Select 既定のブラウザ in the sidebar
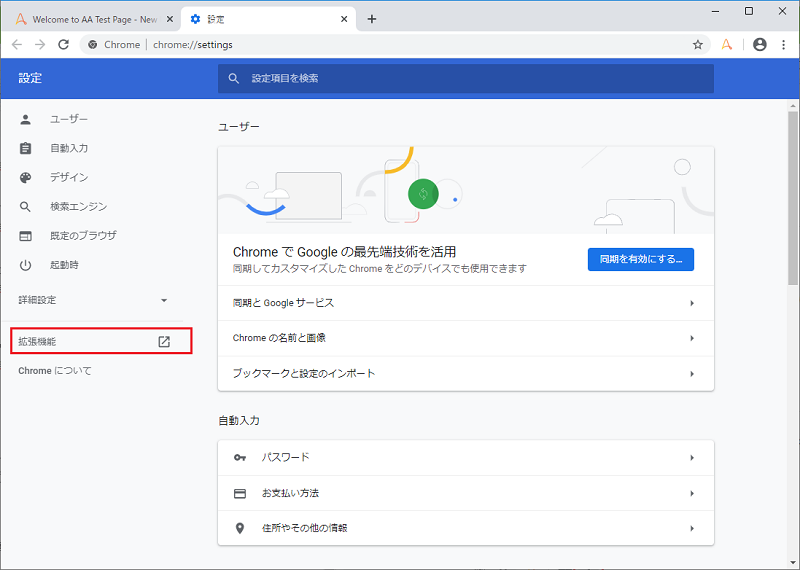The width and height of the screenshot is (800, 570). point(83,236)
